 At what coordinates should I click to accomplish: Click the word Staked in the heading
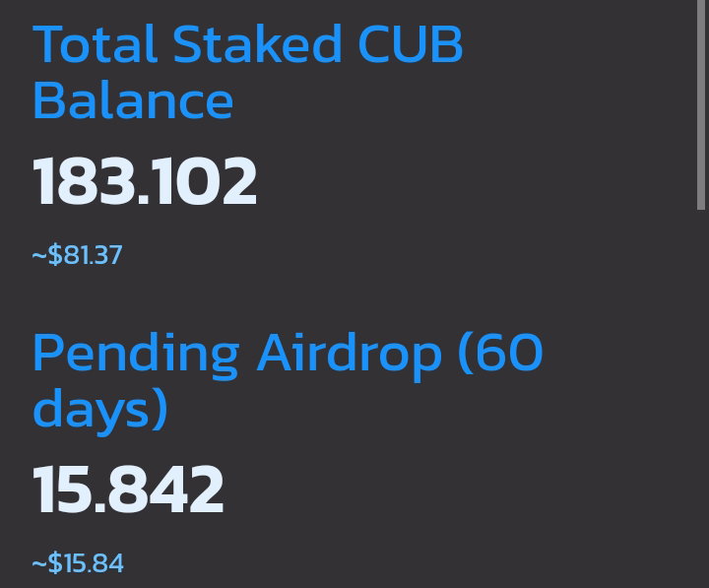[x=257, y=44]
